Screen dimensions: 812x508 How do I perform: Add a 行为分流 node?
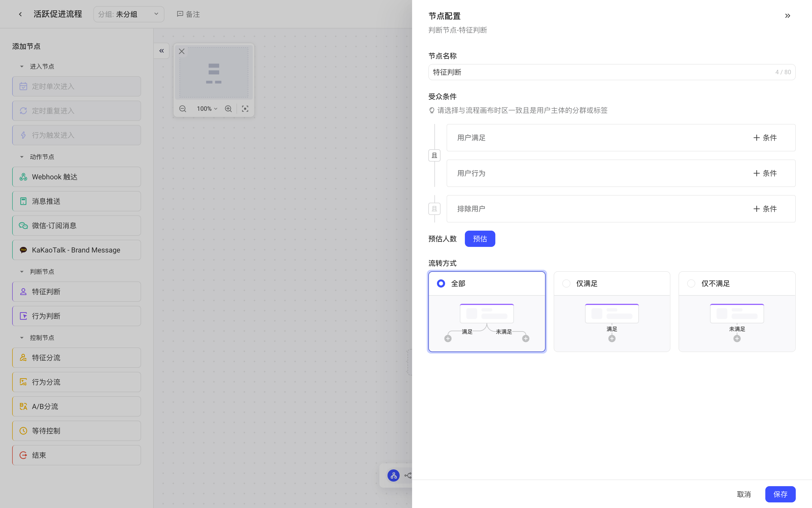[x=76, y=382]
